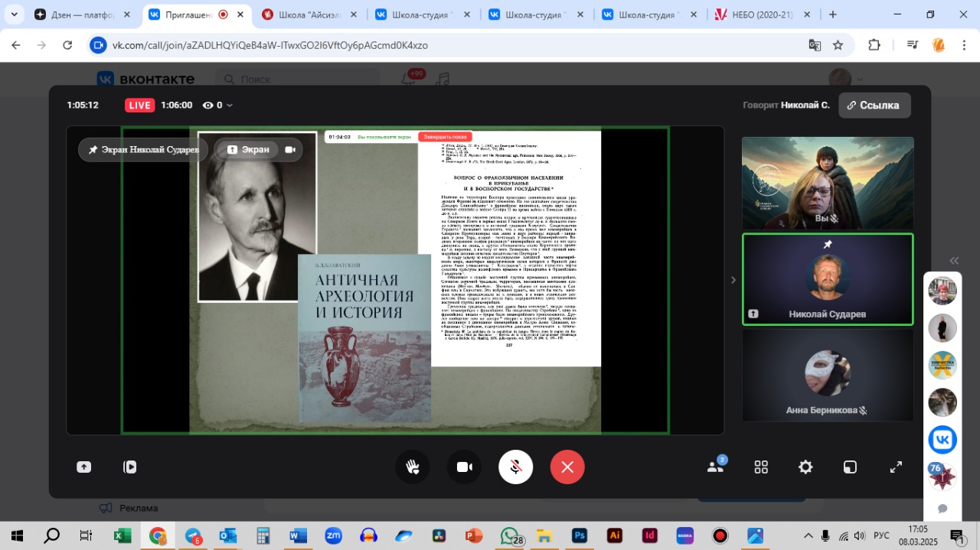Minimize call to picture-in-picture window
The height and width of the screenshot is (550, 980).
pos(851,467)
